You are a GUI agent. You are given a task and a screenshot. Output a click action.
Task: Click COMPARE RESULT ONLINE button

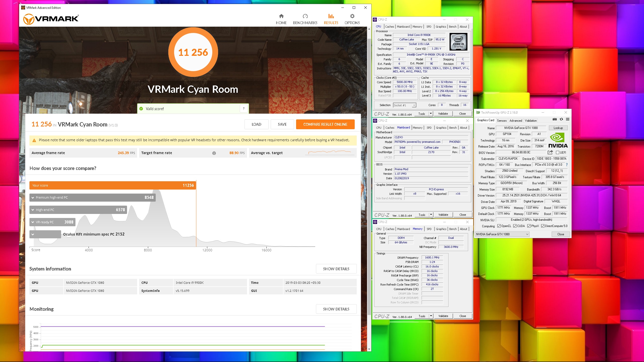tap(325, 124)
